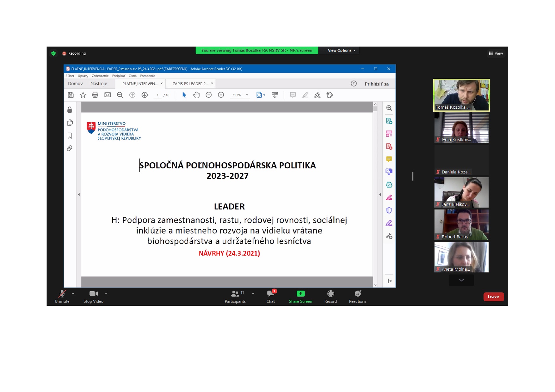Go to previous page with up arrow
This screenshot has height=392, width=555.
132,95
